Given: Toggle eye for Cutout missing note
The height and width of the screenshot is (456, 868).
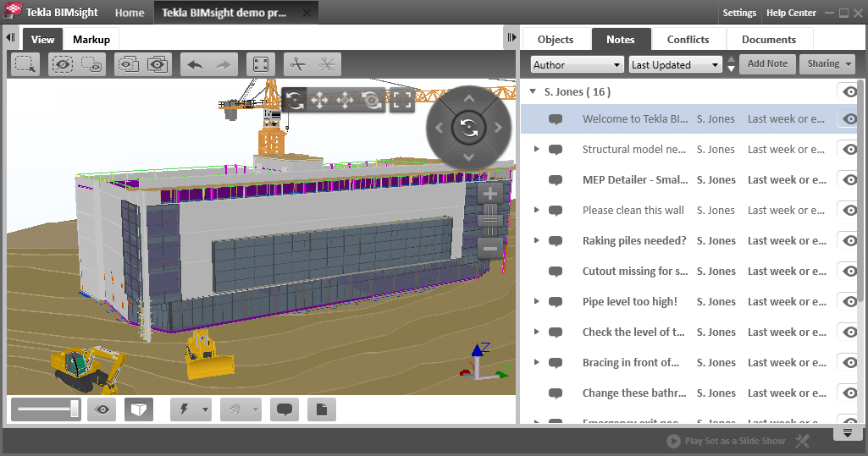Looking at the screenshot, I should point(849,271).
